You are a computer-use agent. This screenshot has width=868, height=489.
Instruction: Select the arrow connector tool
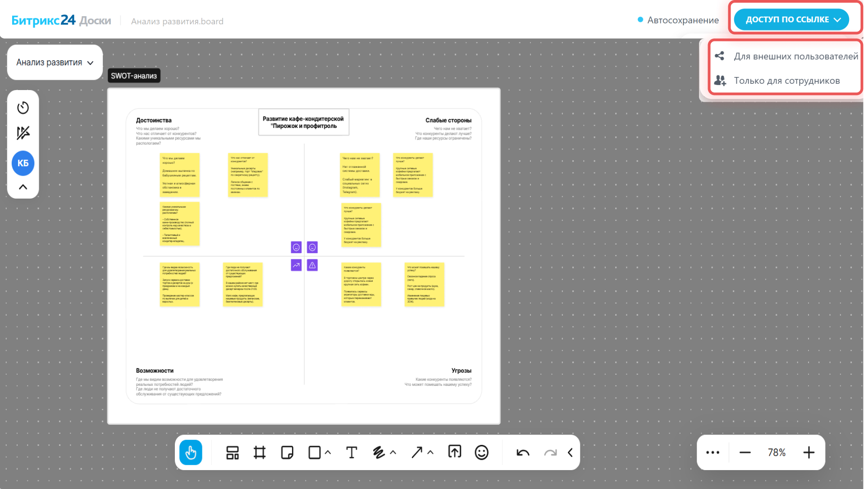tap(417, 453)
